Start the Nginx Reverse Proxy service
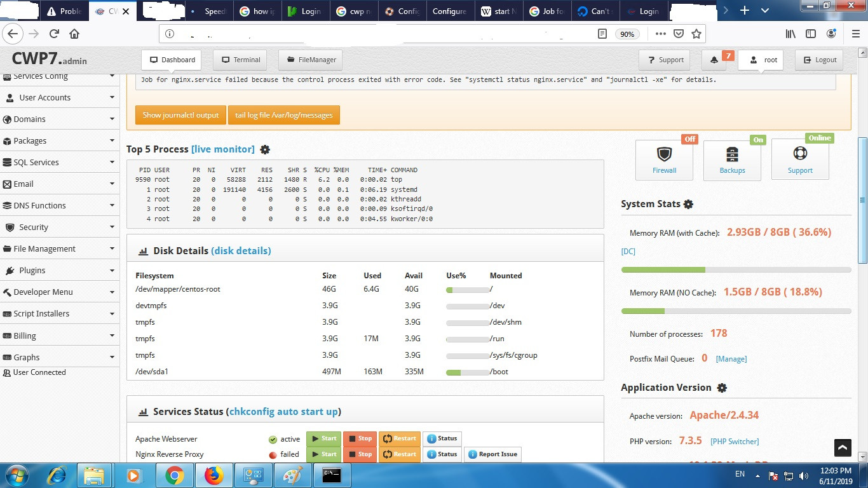The width and height of the screenshot is (868, 488). (323, 454)
